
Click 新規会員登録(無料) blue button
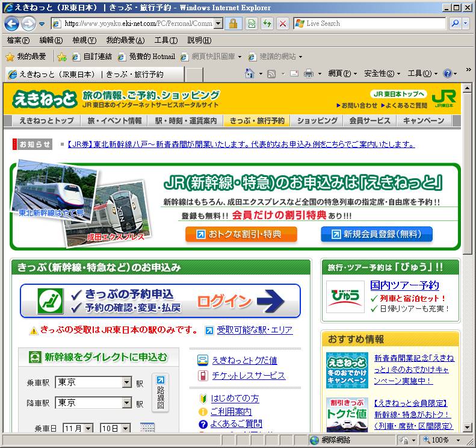click(x=377, y=234)
